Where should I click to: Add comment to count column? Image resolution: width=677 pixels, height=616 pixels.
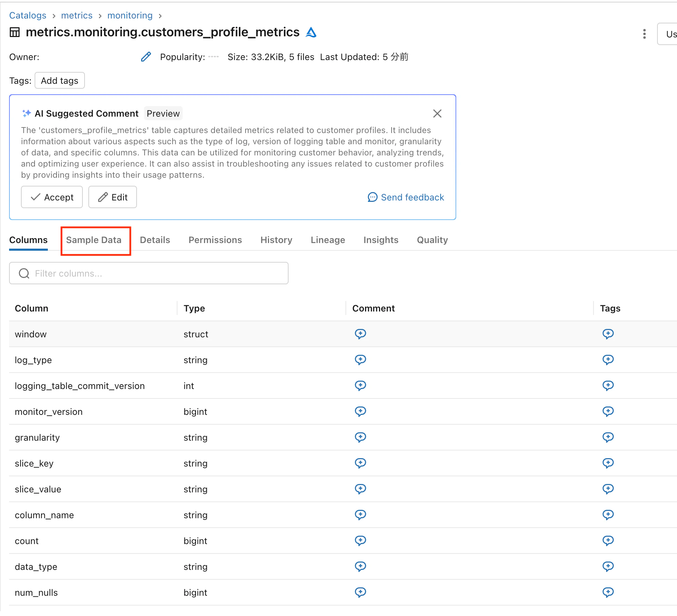(360, 541)
